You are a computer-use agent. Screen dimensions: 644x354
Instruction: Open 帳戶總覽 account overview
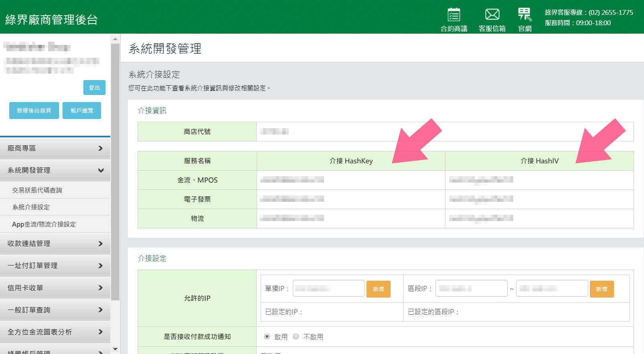(82, 111)
